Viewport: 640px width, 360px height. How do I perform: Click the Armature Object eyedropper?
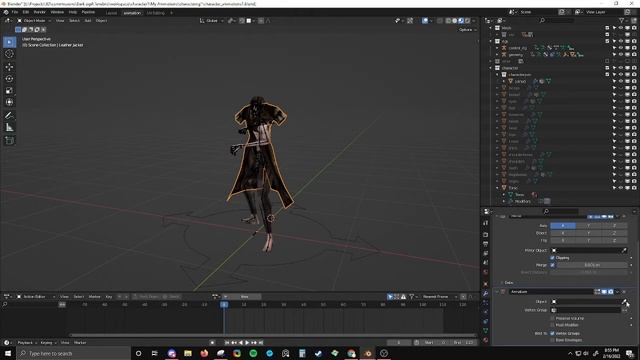click(624, 302)
